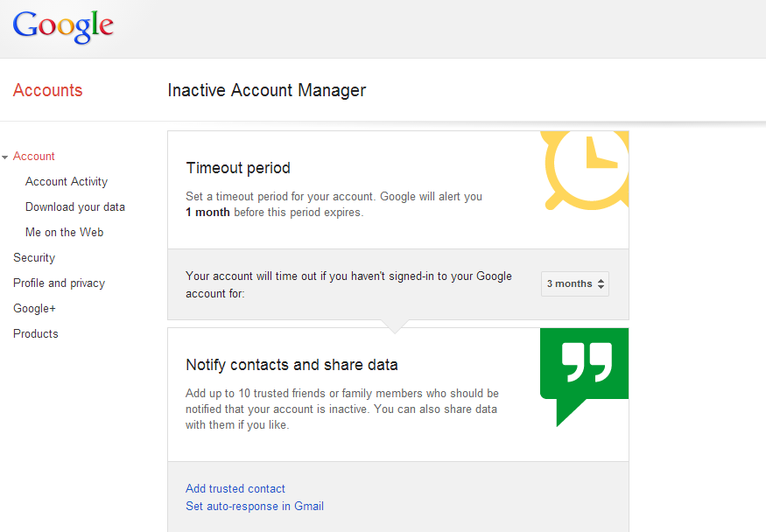Image resolution: width=766 pixels, height=532 pixels.
Task: Click the yellow alarm clock icon
Action: 586,171
